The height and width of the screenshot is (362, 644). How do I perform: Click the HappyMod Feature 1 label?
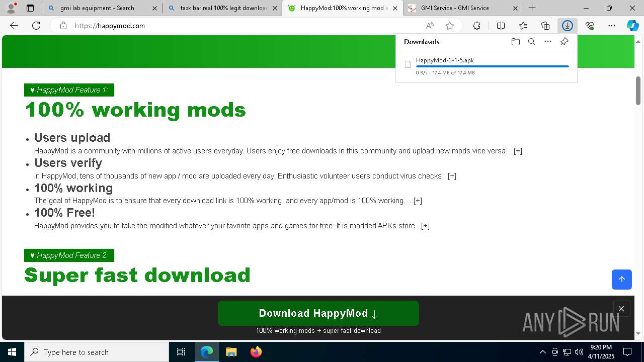coord(69,90)
